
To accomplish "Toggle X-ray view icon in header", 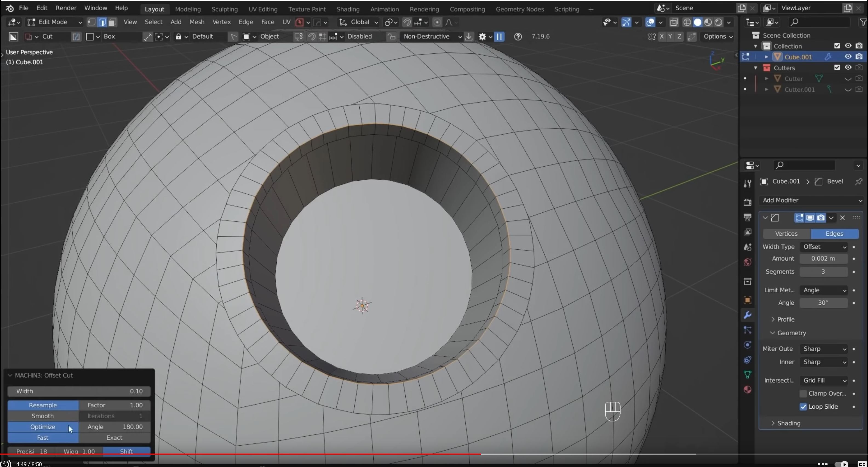I will tap(674, 22).
